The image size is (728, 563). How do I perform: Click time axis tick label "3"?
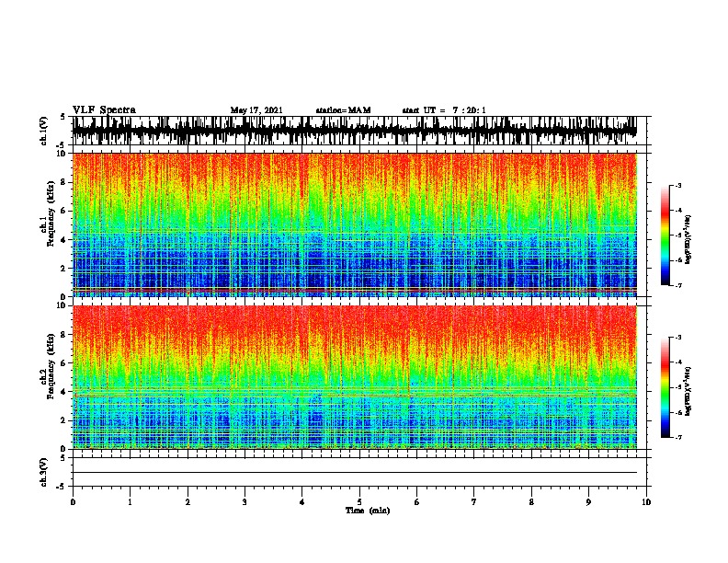(x=245, y=502)
